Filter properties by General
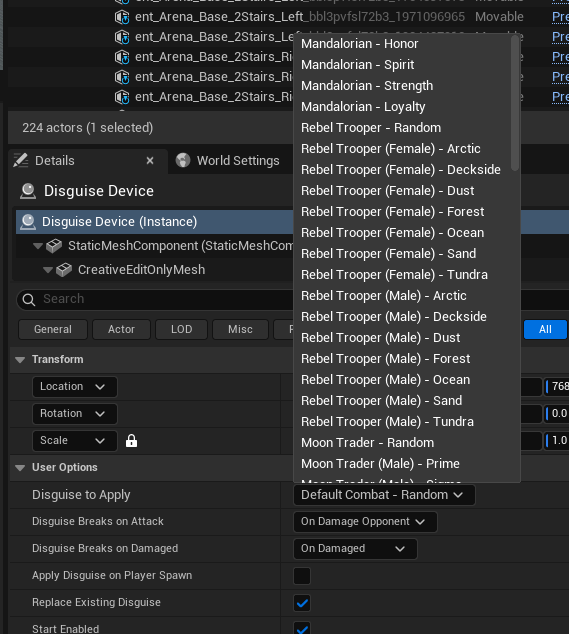569x634 pixels. click(53, 330)
